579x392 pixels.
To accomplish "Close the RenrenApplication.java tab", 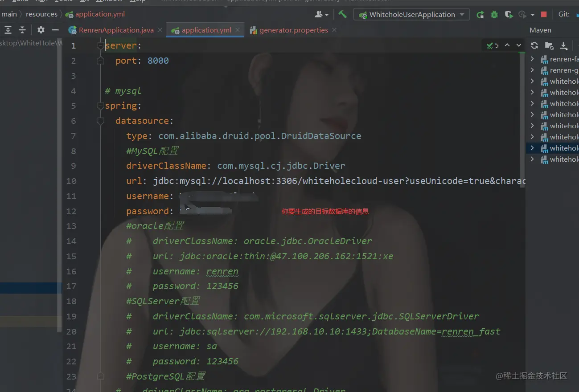I will pos(160,30).
